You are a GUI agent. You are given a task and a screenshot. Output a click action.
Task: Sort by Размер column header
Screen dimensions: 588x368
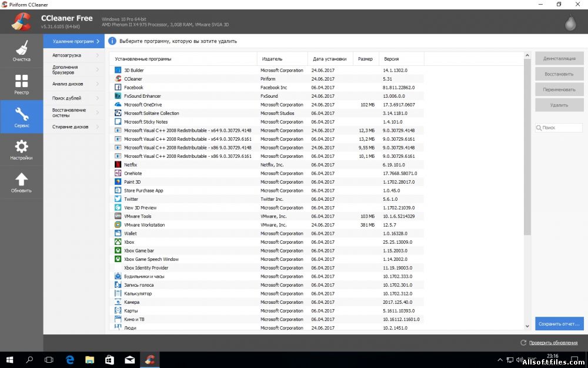366,59
